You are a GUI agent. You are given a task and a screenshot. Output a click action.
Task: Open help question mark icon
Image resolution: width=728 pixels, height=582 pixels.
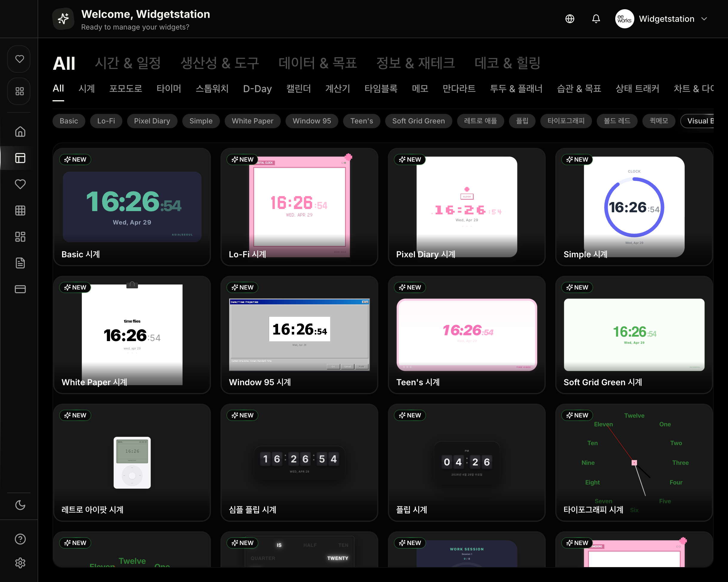click(x=20, y=539)
